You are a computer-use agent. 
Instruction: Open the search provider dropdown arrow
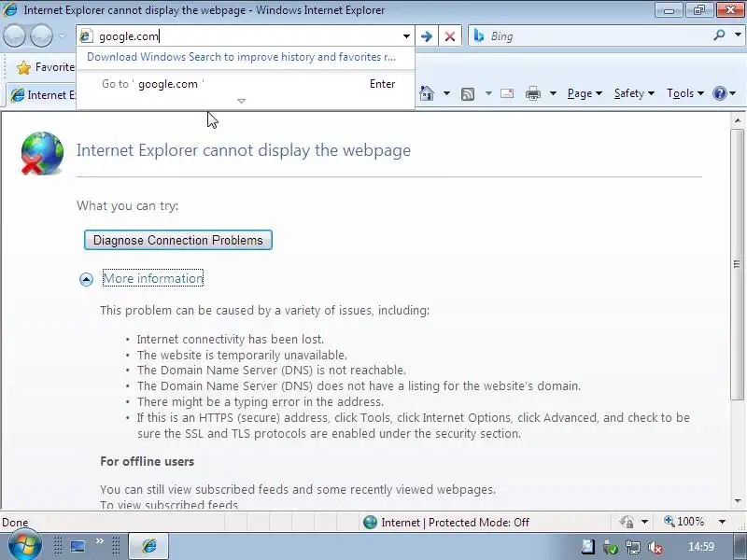coord(738,35)
